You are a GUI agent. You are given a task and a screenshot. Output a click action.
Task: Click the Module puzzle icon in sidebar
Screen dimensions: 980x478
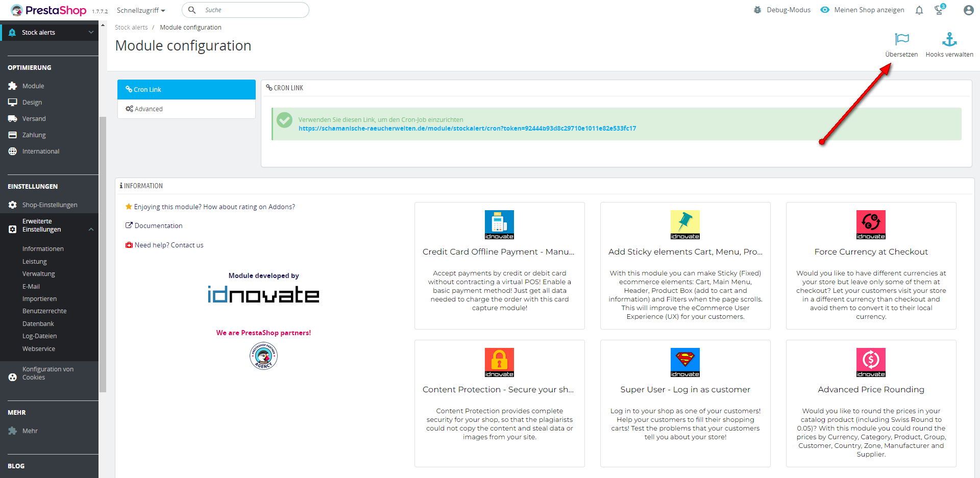tap(13, 86)
